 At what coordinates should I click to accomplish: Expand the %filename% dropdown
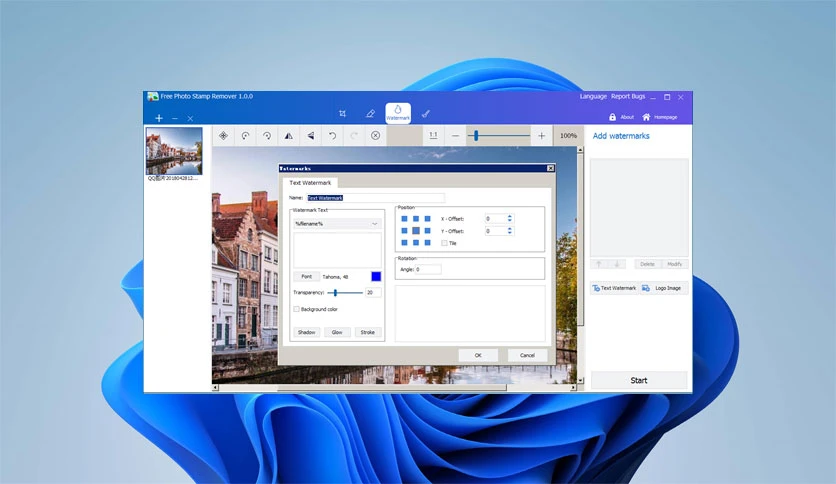pyautogui.click(x=337, y=224)
